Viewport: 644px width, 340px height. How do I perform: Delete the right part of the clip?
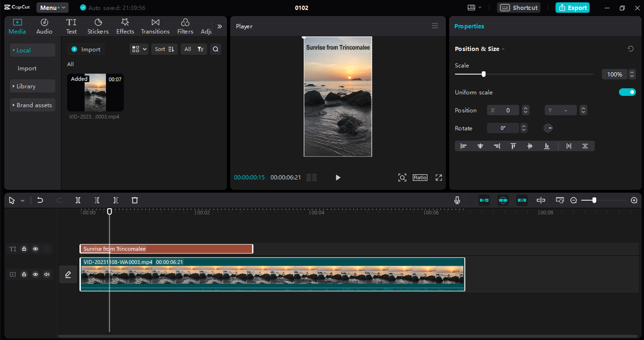point(116,200)
